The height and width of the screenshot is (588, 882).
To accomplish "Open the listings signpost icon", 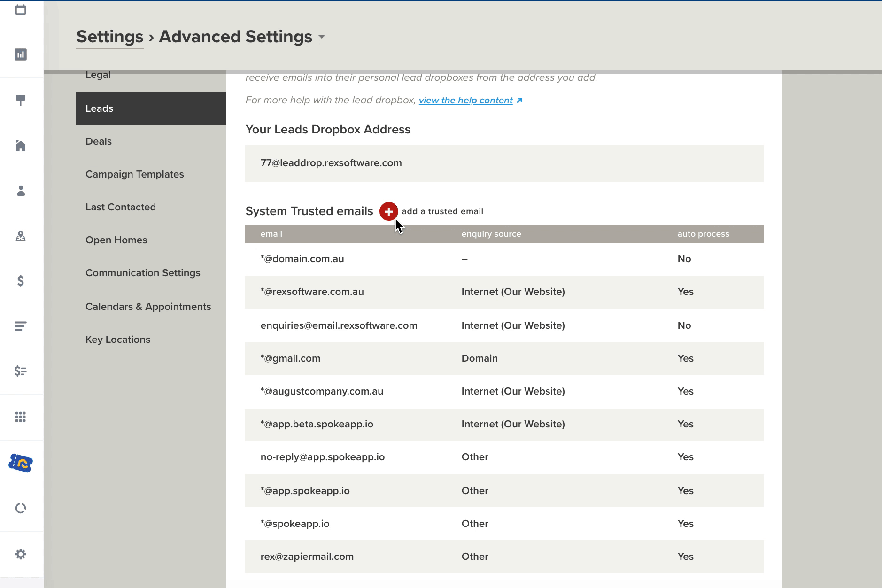I will pos(21,100).
